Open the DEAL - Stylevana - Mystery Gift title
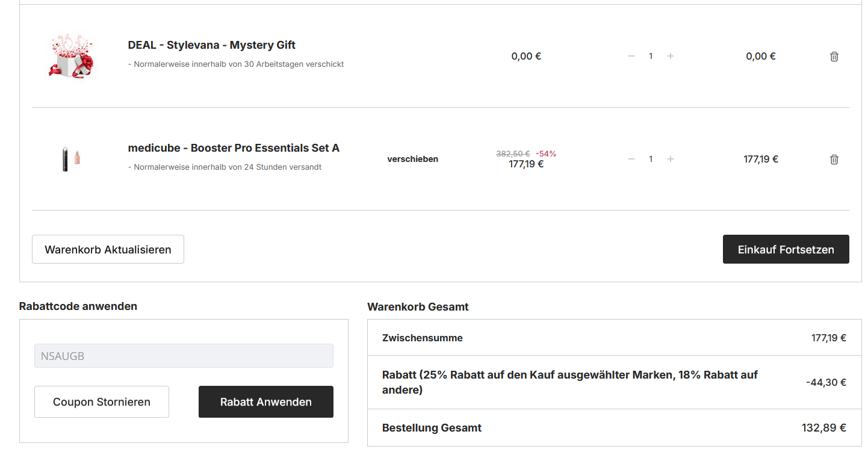 tap(212, 45)
